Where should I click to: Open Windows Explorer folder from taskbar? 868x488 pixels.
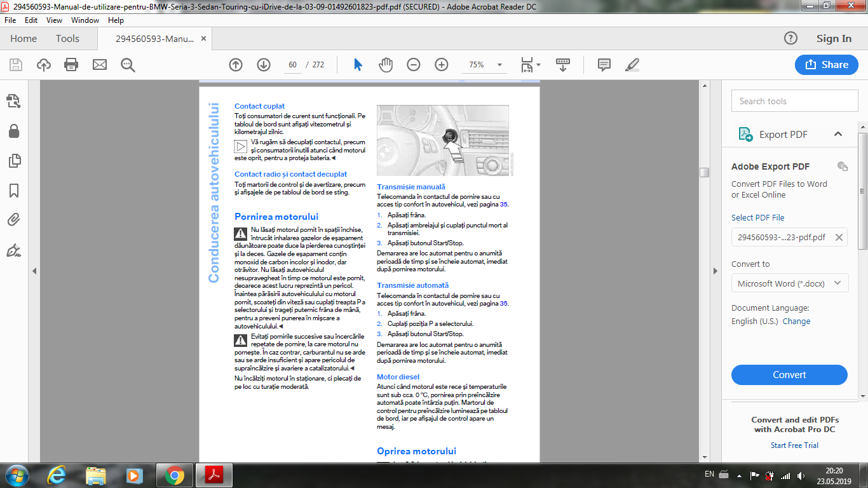click(96, 475)
